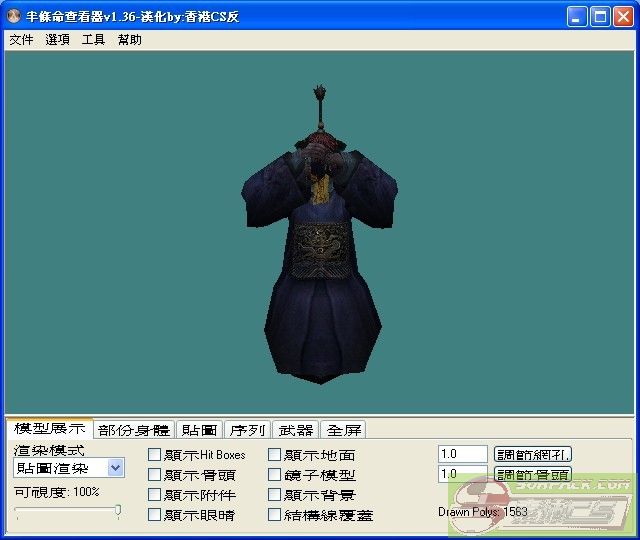Enable the 鏡子模型 (Mirror Model) checkbox
This screenshot has height=540, width=640.
[275, 475]
